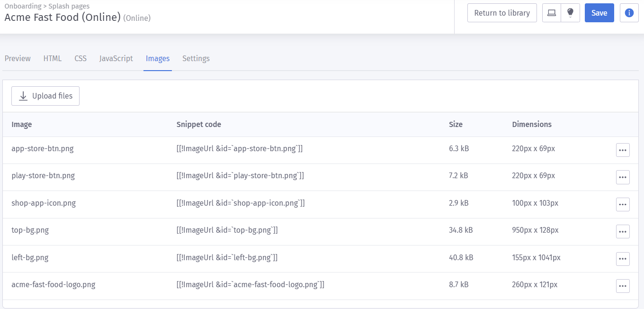
Task: Select the acme-fast-food-logo.png file name
Action: point(54,285)
